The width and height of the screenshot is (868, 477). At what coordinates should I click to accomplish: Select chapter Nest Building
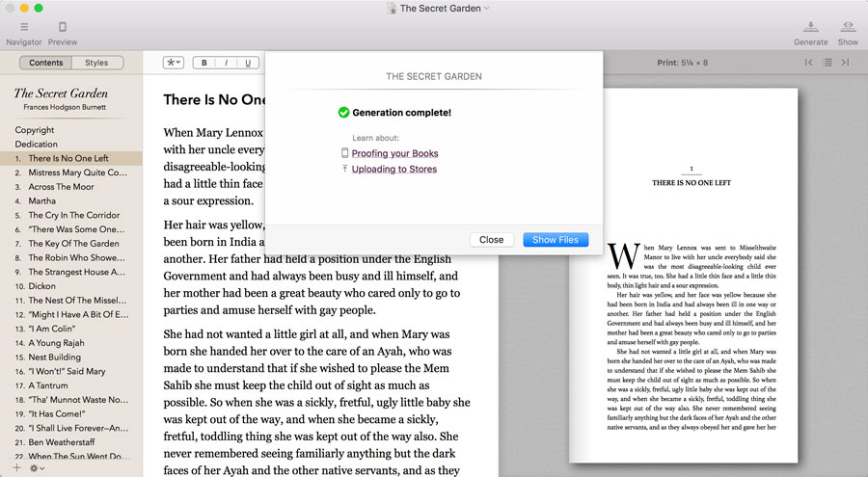click(x=70, y=357)
